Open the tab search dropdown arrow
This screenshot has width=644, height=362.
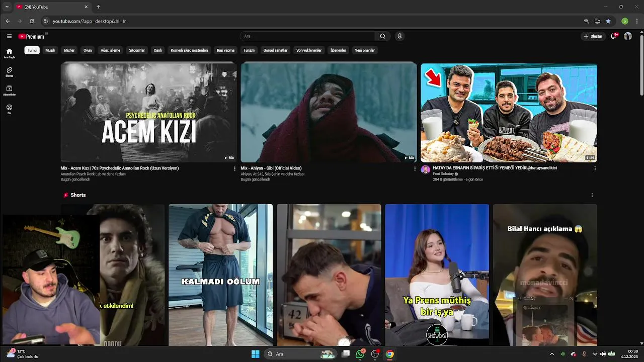pyautogui.click(x=7, y=7)
